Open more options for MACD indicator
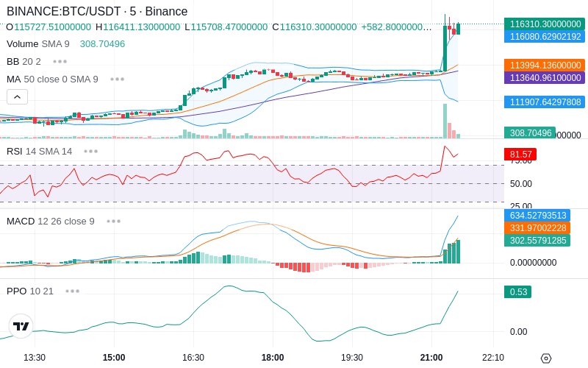The height and width of the screenshot is (368, 588). click(114, 222)
